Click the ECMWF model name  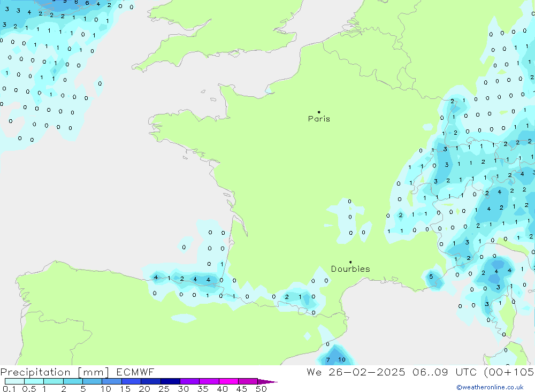135,372
